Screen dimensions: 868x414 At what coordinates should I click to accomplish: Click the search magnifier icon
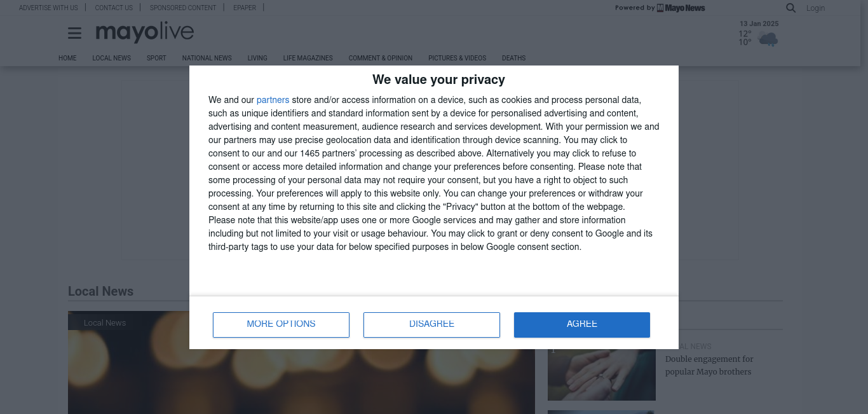(x=790, y=8)
